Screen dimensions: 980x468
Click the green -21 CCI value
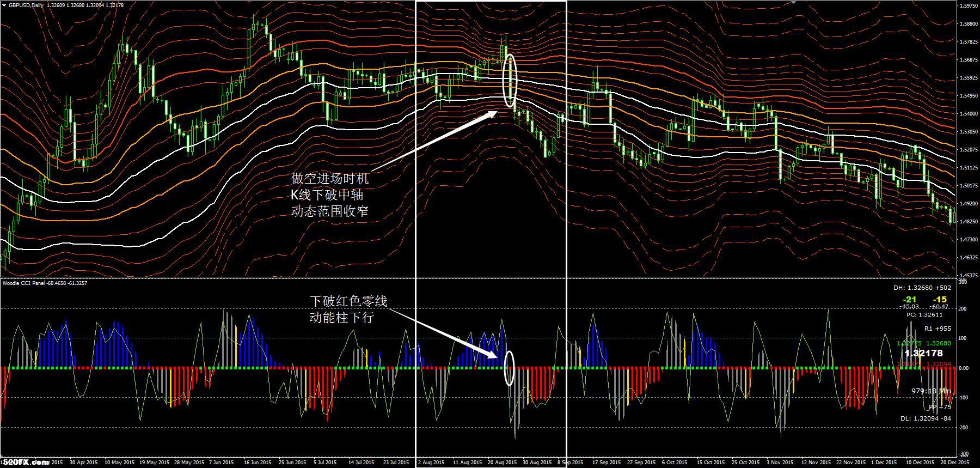tap(909, 299)
